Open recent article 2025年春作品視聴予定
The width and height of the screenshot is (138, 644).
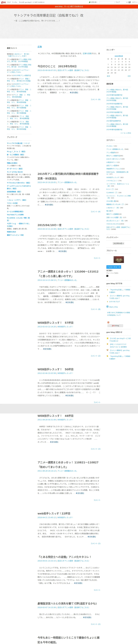tap(114, 95)
